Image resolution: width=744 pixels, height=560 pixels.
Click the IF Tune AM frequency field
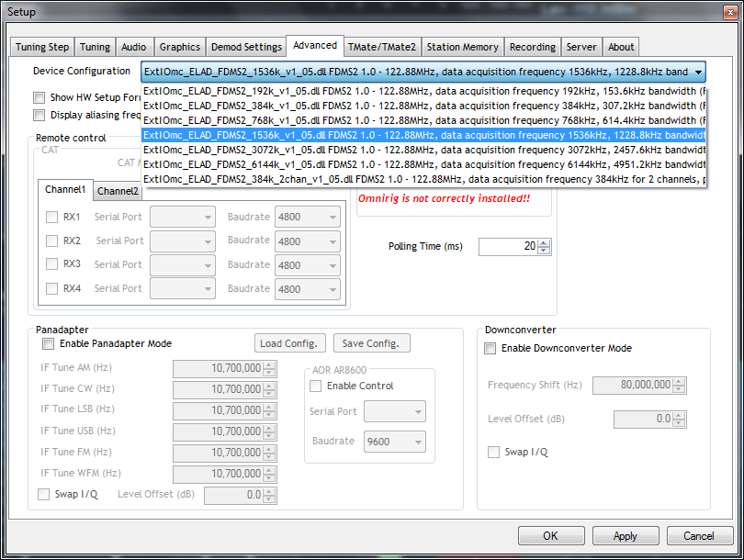point(220,368)
